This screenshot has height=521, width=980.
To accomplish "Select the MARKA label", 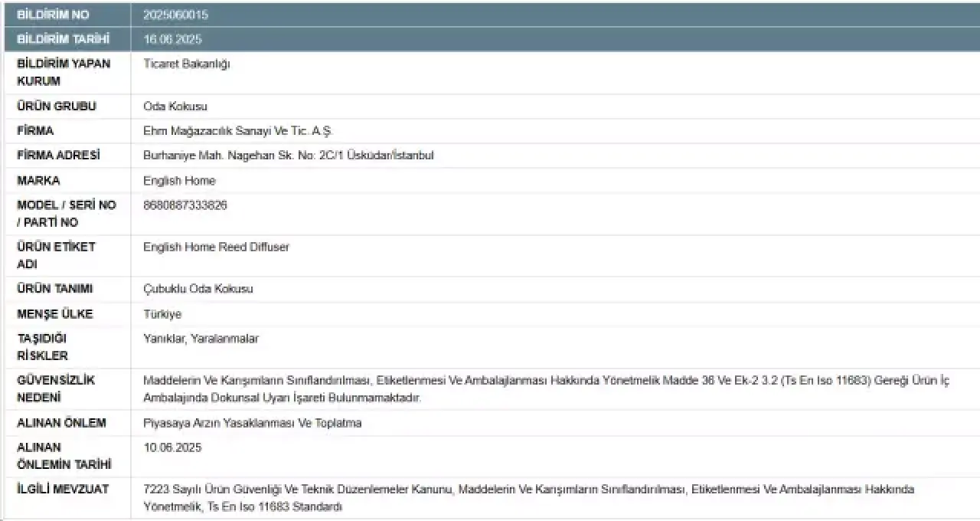I will [x=38, y=181].
